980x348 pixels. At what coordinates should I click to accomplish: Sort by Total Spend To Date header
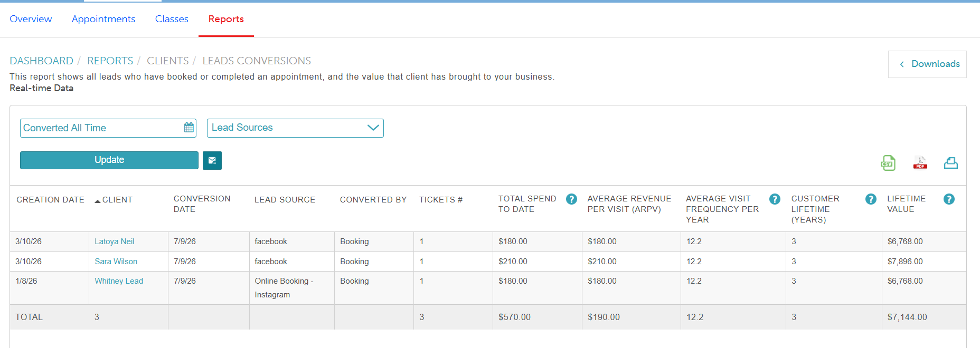pyautogui.click(x=527, y=204)
